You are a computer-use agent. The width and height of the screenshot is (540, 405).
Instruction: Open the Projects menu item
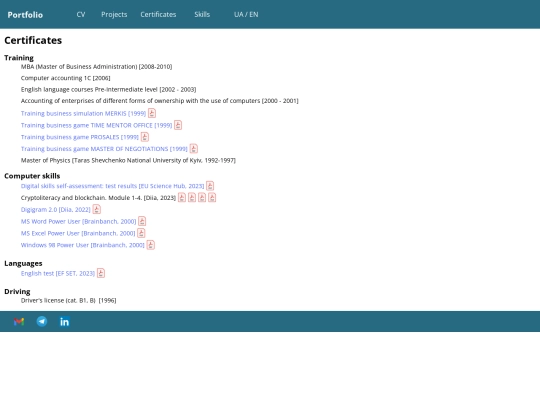(x=114, y=14)
